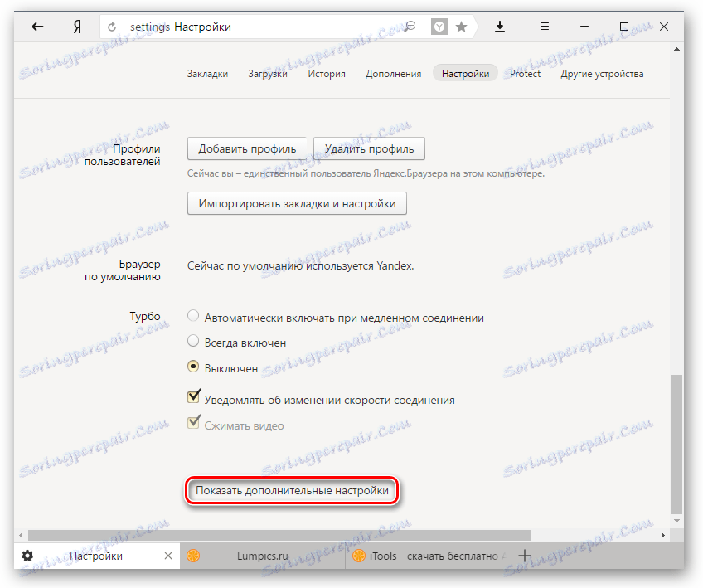Click the Профили пользователей label
Screen dimensions: 703x588
(122, 155)
